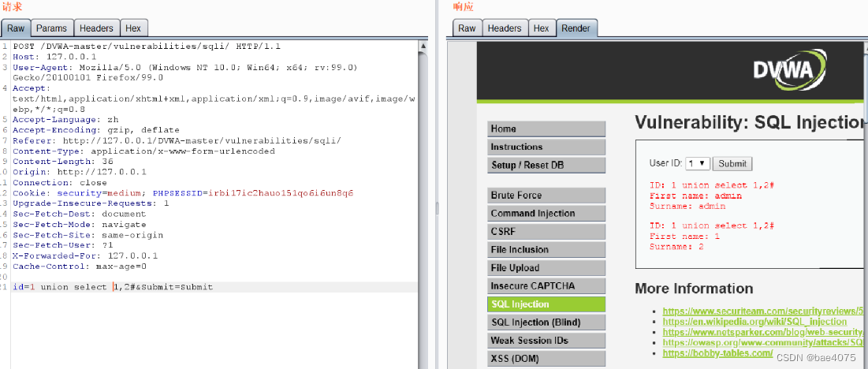
Task: Click the Cookie security=medium line
Action: tap(183, 193)
